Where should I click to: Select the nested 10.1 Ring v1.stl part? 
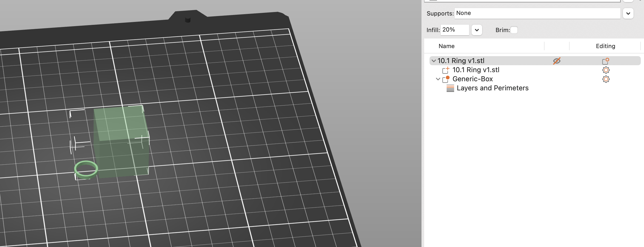[x=476, y=70]
